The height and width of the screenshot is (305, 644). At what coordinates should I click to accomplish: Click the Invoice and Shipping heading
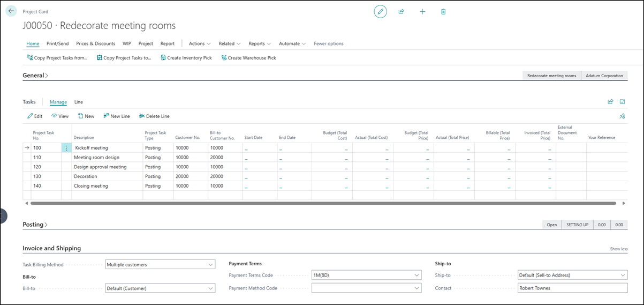52,248
